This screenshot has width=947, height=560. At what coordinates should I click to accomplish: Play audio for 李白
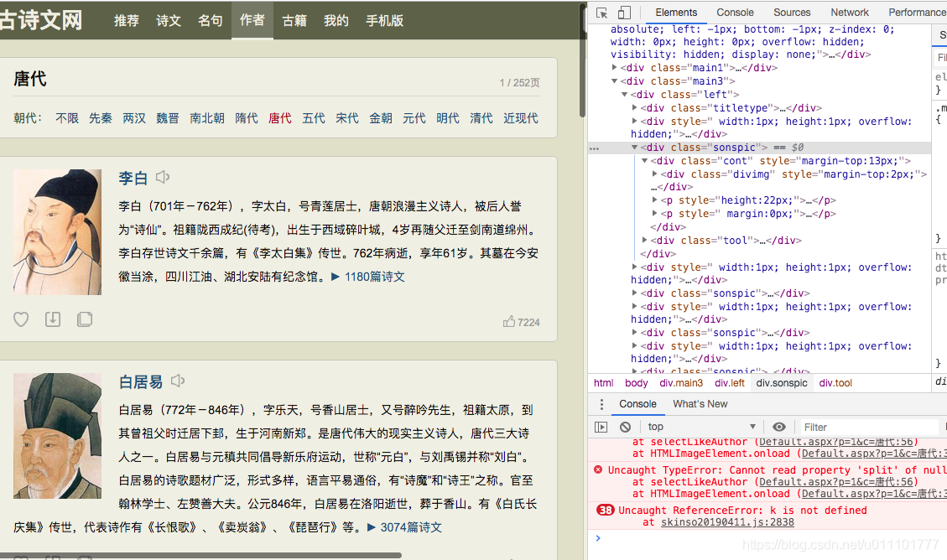click(x=163, y=178)
